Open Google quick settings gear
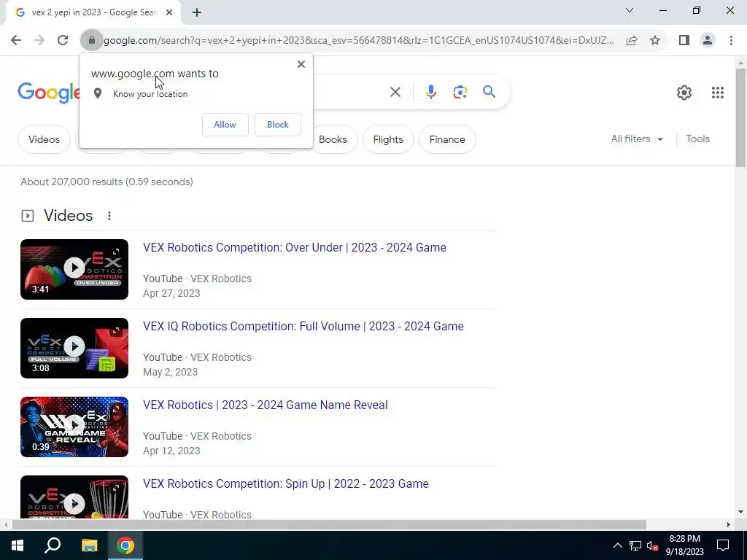Viewport: 747px width, 560px height. click(684, 93)
